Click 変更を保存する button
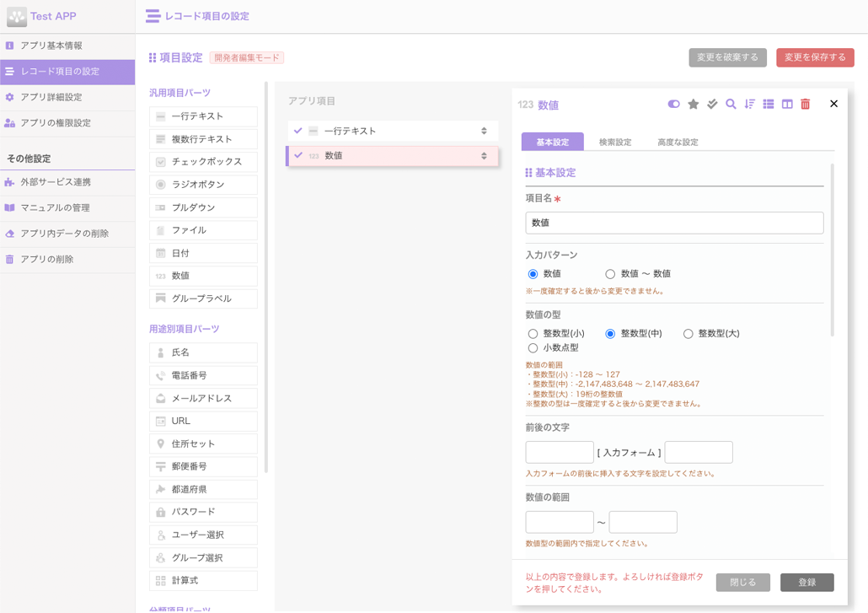Screen dimensions: 868x613 point(815,57)
